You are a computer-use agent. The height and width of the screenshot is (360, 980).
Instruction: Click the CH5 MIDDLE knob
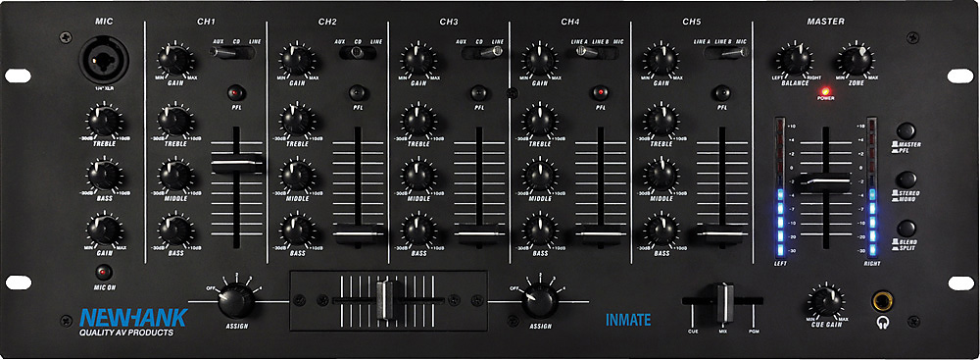[661, 176]
